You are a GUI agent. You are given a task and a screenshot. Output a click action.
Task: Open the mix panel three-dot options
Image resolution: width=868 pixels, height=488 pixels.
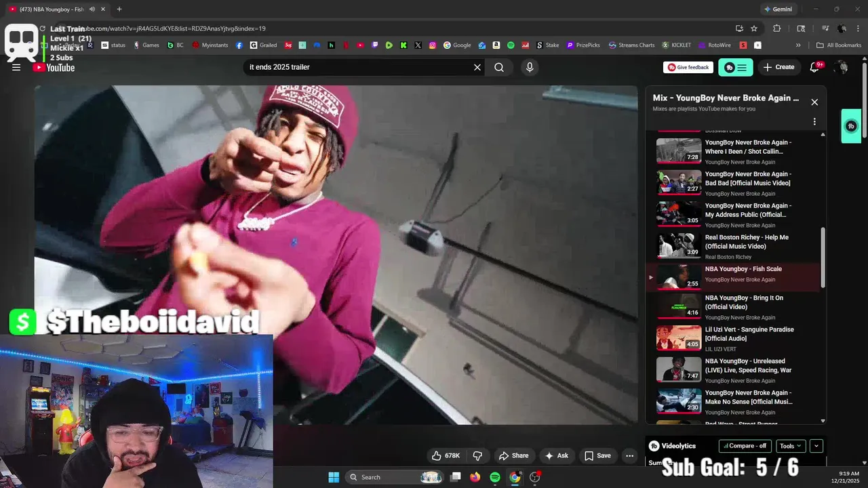click(x=814, y=121)
